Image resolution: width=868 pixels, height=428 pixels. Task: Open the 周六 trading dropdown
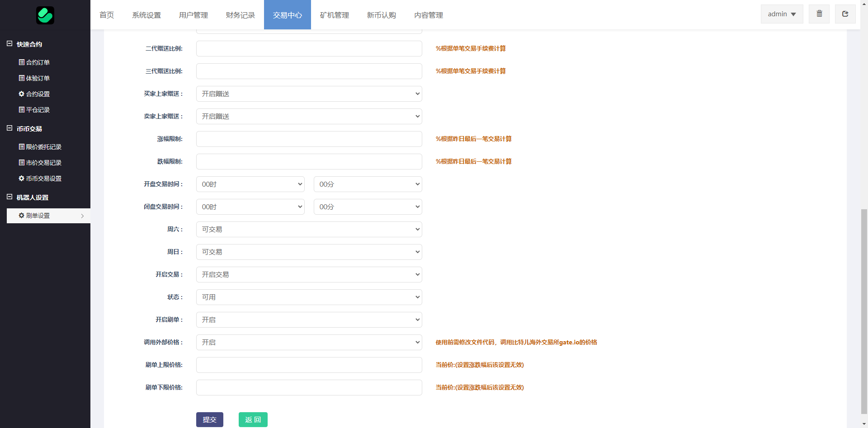[309, 230]
